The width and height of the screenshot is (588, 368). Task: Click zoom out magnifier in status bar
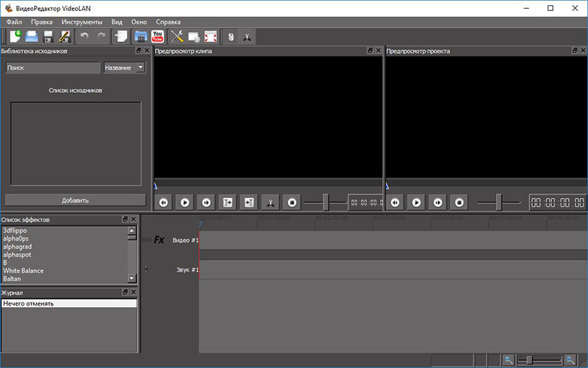pyautogui.click(x=508, y=361)
